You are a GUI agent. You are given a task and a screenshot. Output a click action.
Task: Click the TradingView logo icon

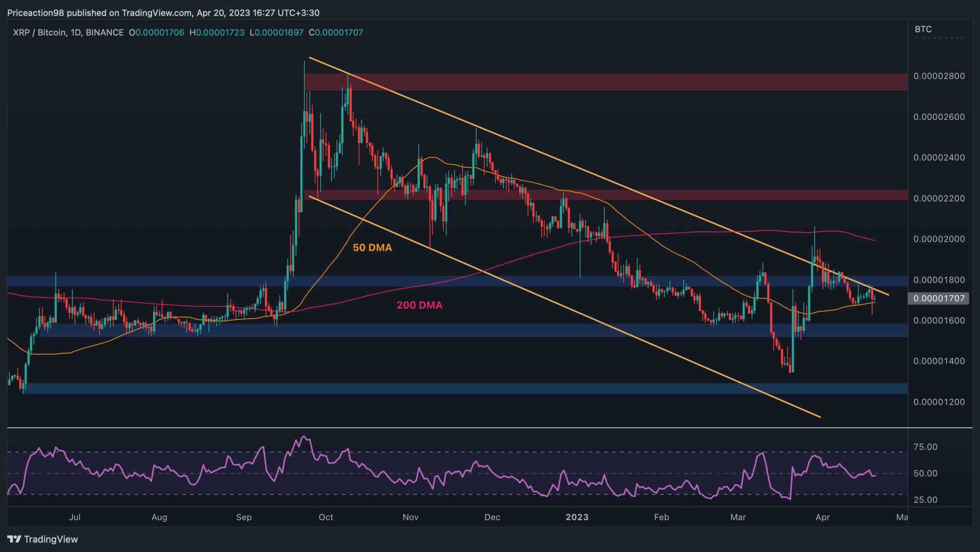coord(14,539)
